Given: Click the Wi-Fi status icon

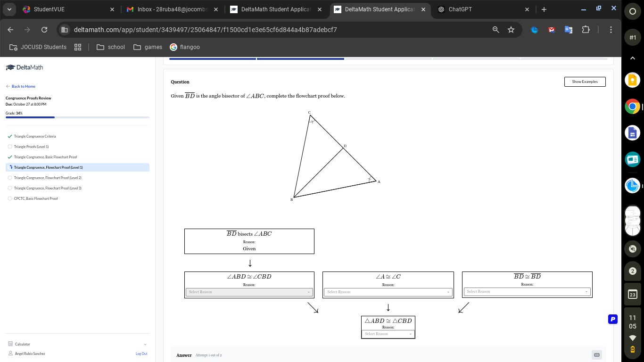Looking at the screenshot, I should 633,338.
